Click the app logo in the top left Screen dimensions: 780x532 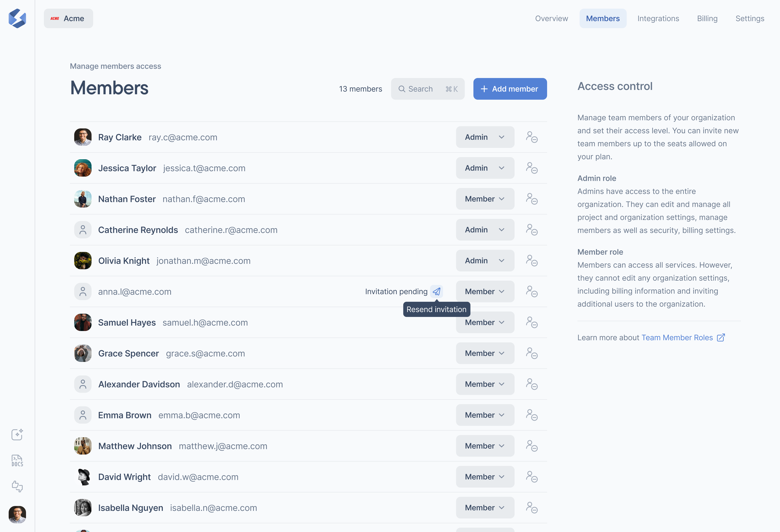18,18
